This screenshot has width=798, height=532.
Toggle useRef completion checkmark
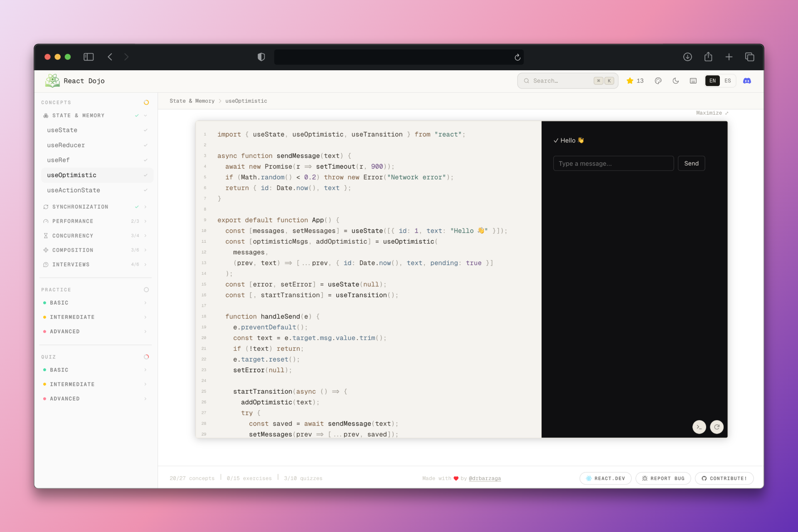pos(145,160)
